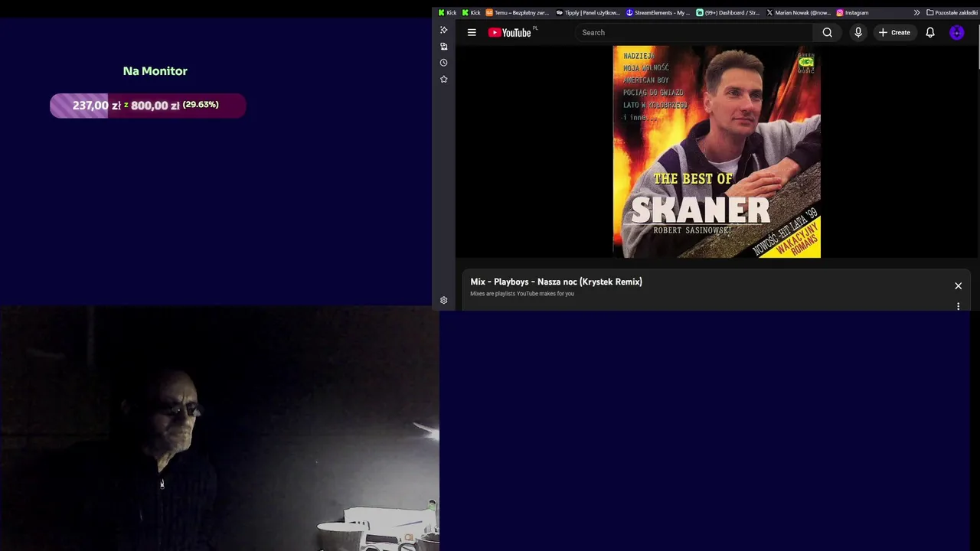This screenshot has width=980, height=551.
Task: Click the Na Monitor goal title
Action: [155, 70]
